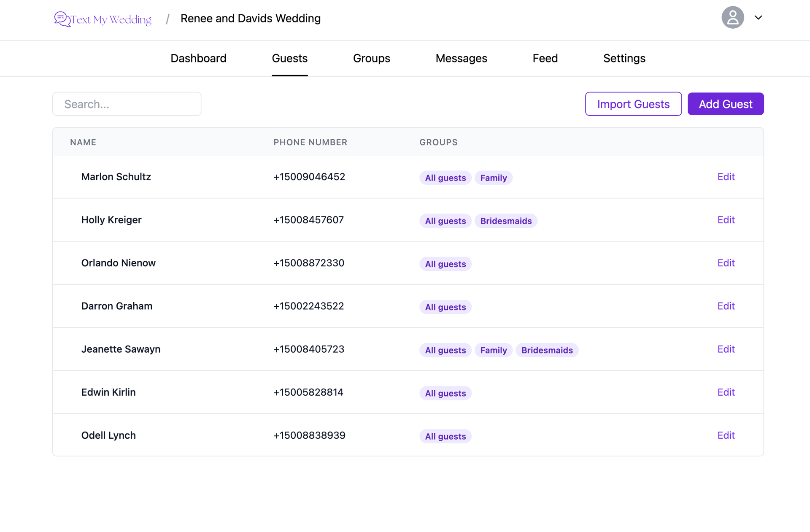Click phone number +15002243522

coord(308,306)
